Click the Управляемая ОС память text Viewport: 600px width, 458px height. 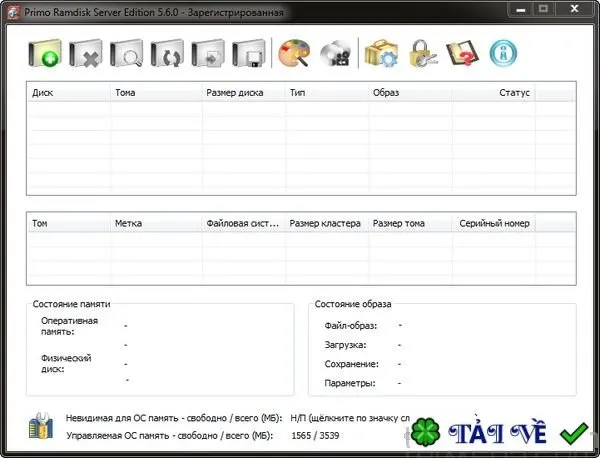click(170, 435)
